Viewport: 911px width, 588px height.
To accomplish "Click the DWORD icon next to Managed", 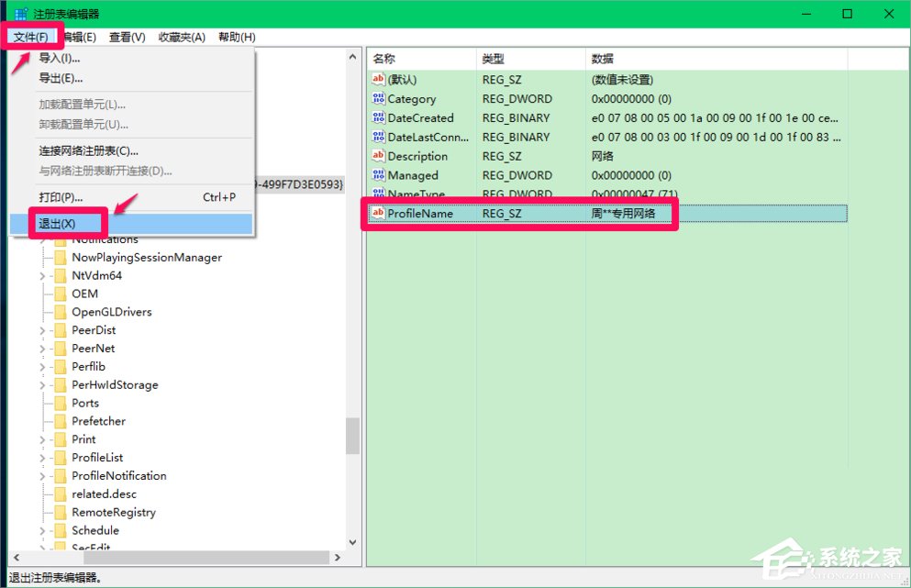I will click(x=378, y=175).
